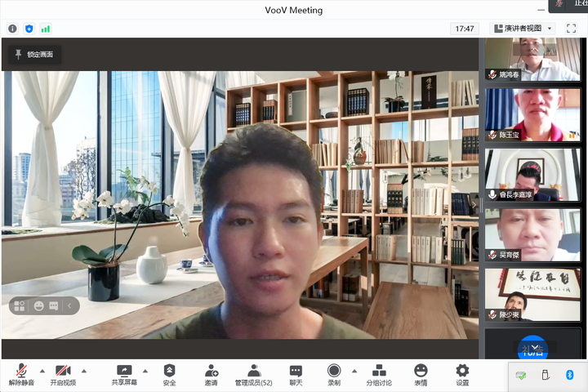The image size is (588, 392).
Task: Click the invite (邀请) icon
Action: [x=212, y=373]
